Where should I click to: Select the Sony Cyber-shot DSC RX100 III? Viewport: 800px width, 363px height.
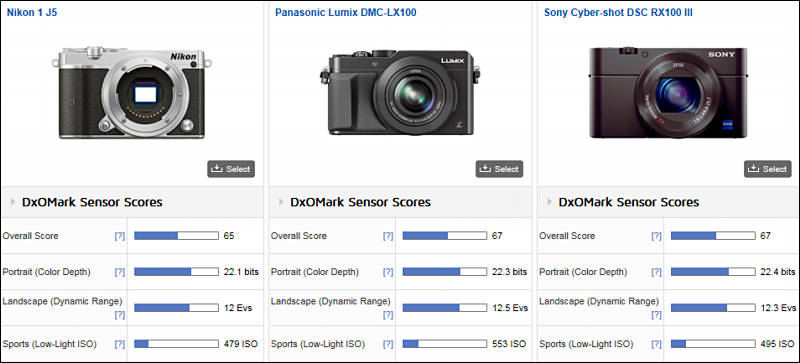768,169
